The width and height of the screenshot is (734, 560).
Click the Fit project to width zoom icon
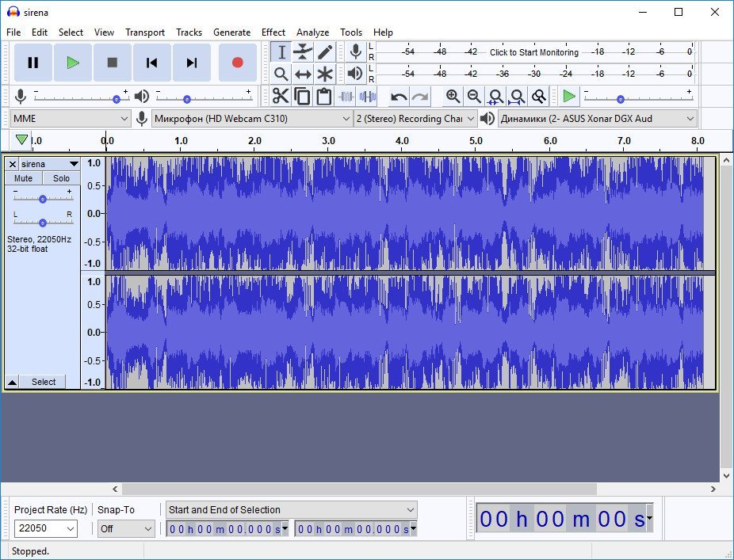click(517, 97)
